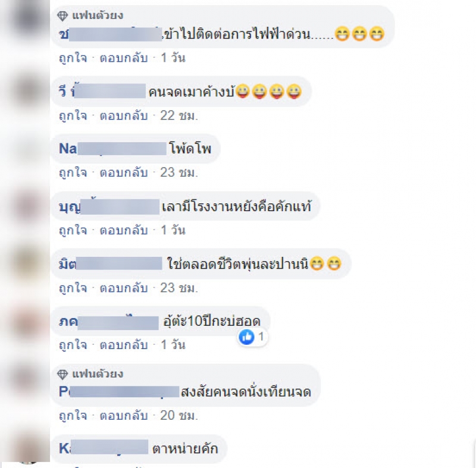Screen dimensions: 476x468
Task: Click the 'แฟนตัวยง' badge label at top
Action: 98,15
